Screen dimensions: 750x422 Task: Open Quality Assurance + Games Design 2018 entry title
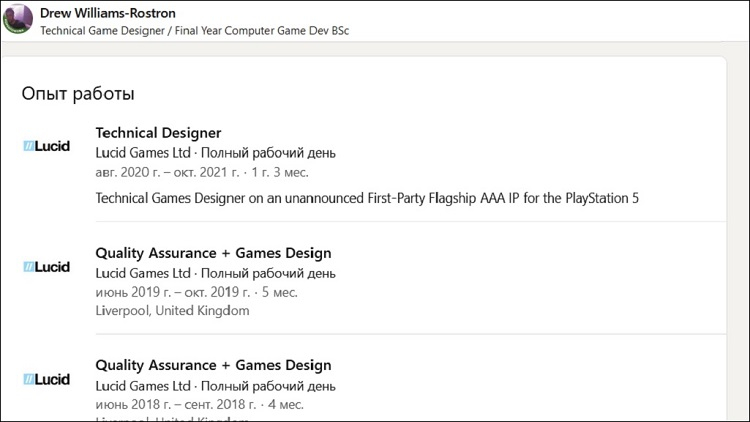click(213, 365)
